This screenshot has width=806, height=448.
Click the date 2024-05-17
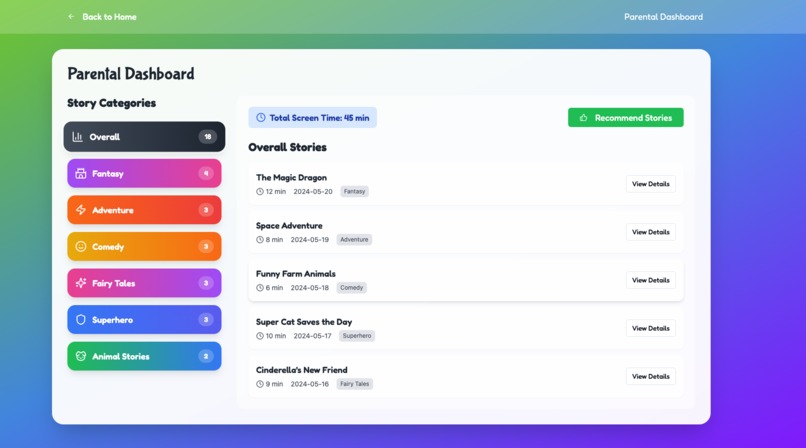[313, 336]
